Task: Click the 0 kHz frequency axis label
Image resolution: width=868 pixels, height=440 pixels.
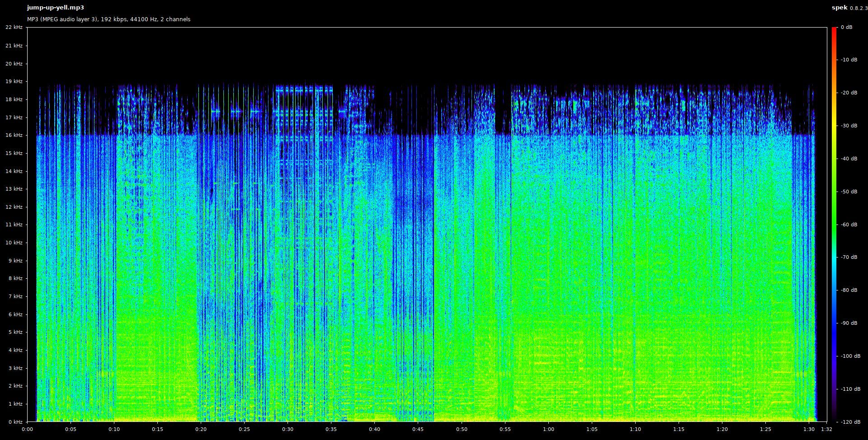Action: tap(15, 422)
